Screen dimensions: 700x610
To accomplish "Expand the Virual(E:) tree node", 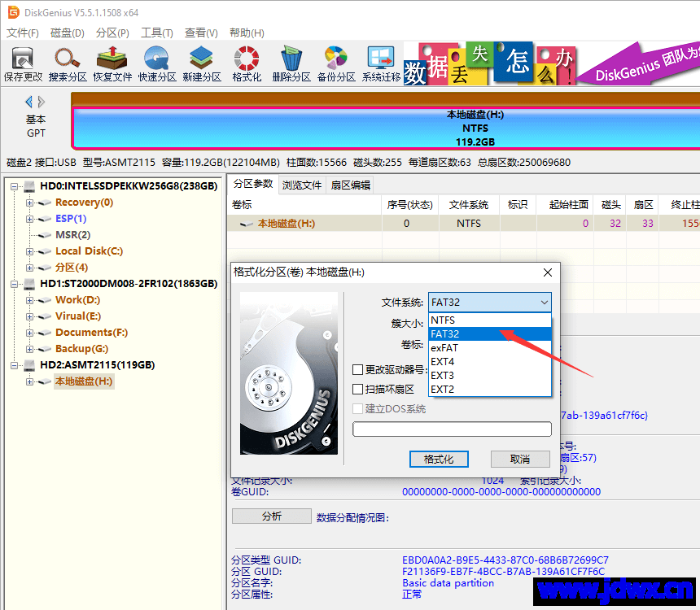I will tap(29, 317).
